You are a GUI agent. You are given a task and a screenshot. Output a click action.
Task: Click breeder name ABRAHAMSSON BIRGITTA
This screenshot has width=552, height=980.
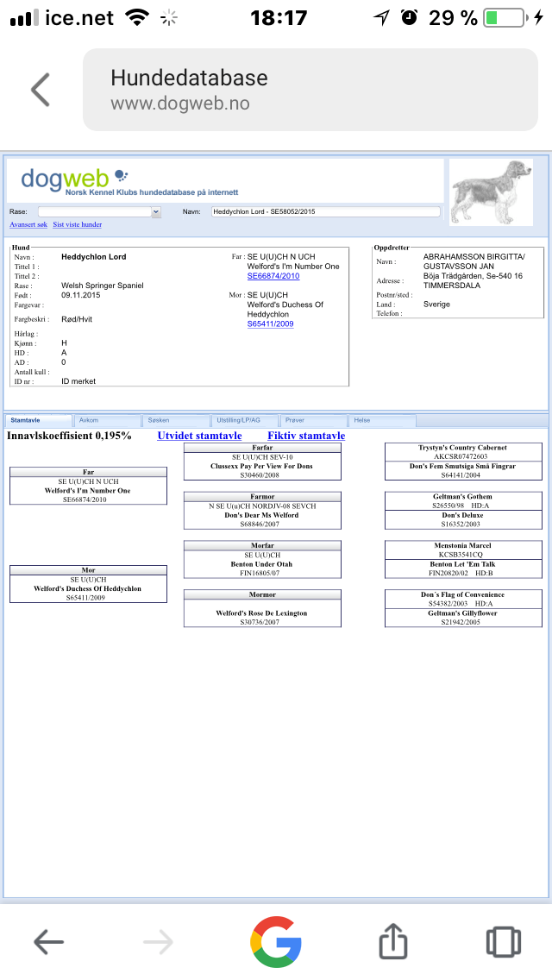[474, 257]
